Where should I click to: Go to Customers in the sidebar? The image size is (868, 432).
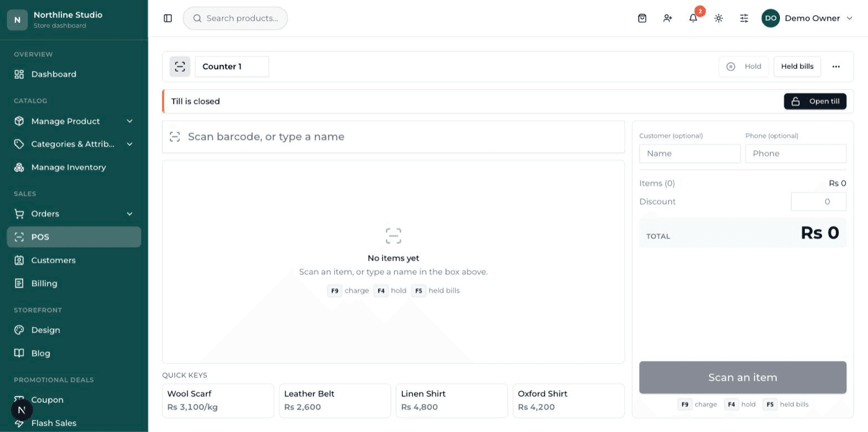74,260
